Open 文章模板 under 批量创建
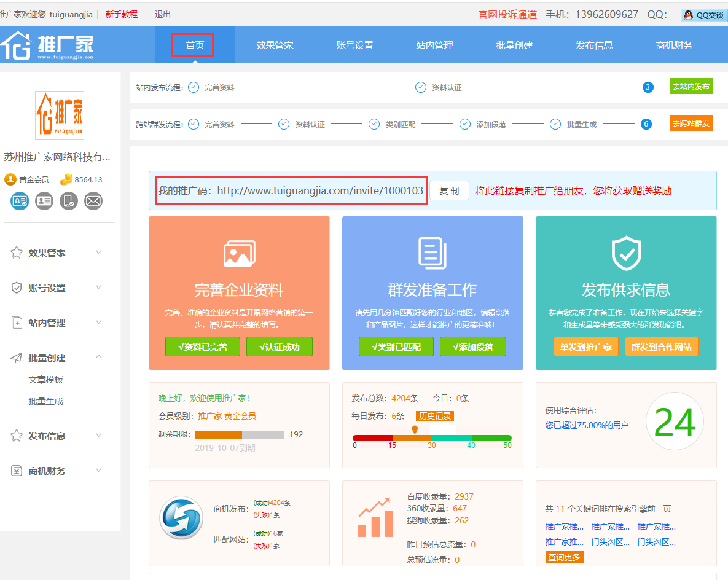This screenshot has height=580, width=728. [45, 380]
